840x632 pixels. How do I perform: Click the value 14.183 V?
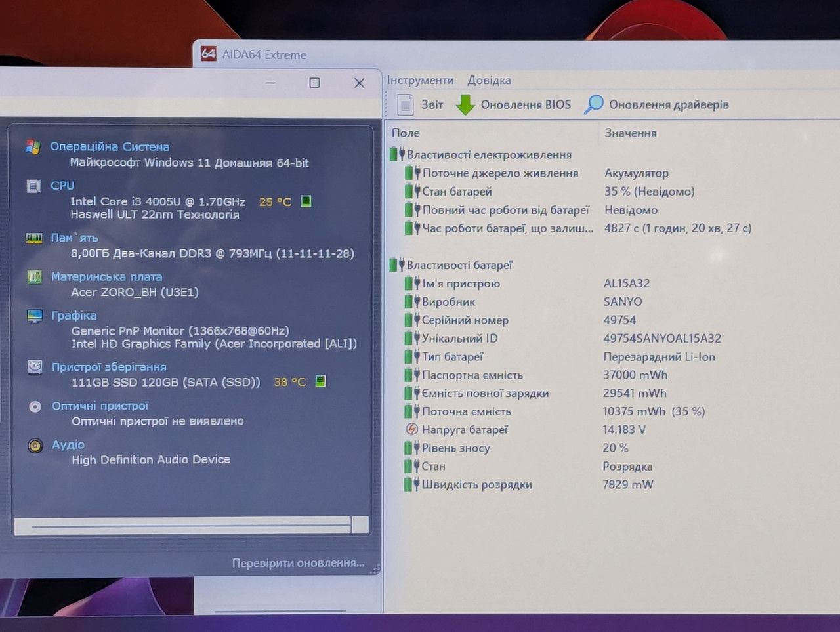click(x=624, y=429)
